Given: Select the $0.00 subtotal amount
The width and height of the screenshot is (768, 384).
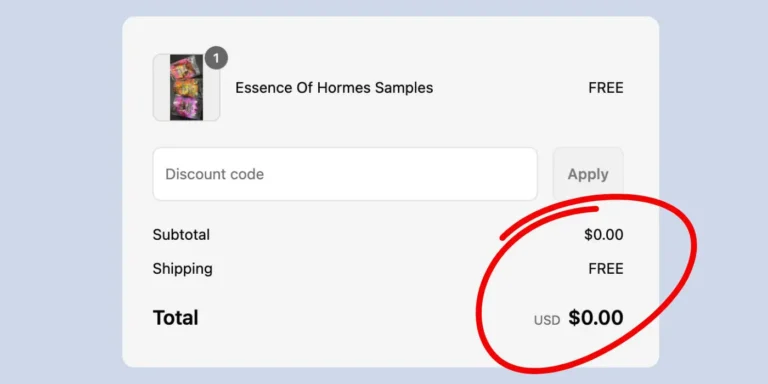Looking at the screenshot, I should coord(603,235).
